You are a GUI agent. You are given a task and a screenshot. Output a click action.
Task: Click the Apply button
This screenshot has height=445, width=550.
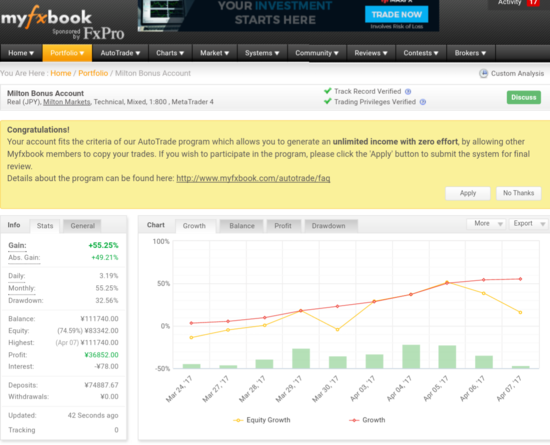[x=468, y=193]
